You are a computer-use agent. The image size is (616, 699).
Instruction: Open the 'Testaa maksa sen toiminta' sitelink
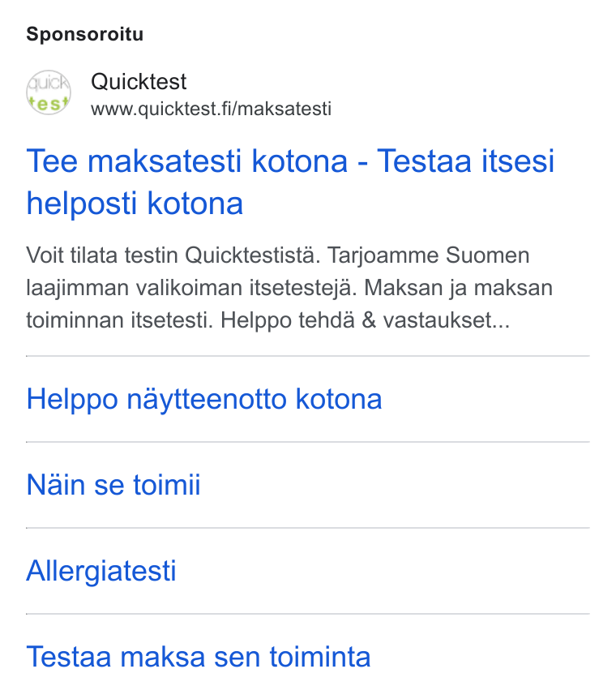click(199, 657)
